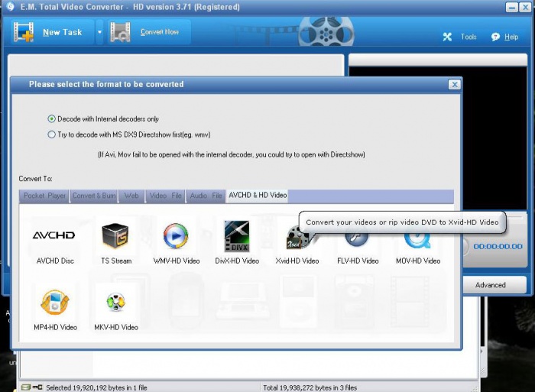This screenshot has height=392, width=535.
Task: Expand the New Task dropdown arrow
Action: pos(99,32)
